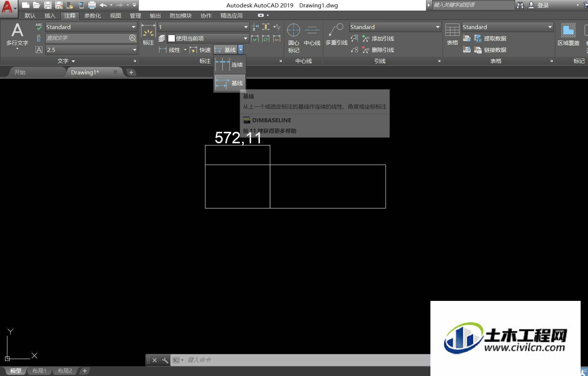Choose Baseline (基线) from the dimension flyout
Image resolution: width=588 pixels, height=376 pixels.
[230, 83]
